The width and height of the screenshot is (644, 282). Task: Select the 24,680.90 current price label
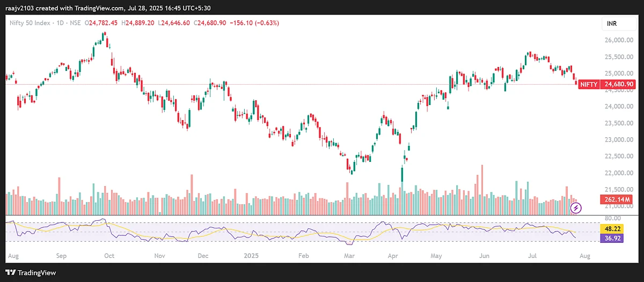point(619,84)
